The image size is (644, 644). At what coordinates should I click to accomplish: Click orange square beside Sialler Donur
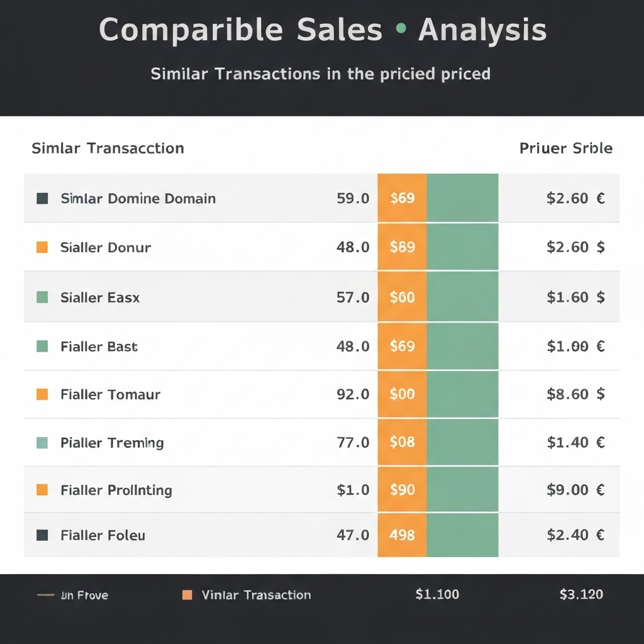click(x=42, y=247)
